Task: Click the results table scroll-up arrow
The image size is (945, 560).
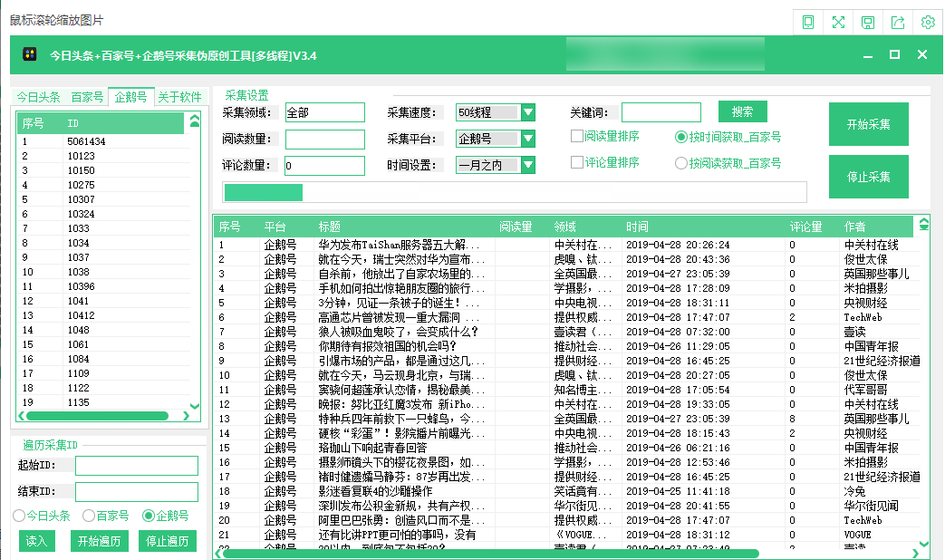Action: click(924, 224)
